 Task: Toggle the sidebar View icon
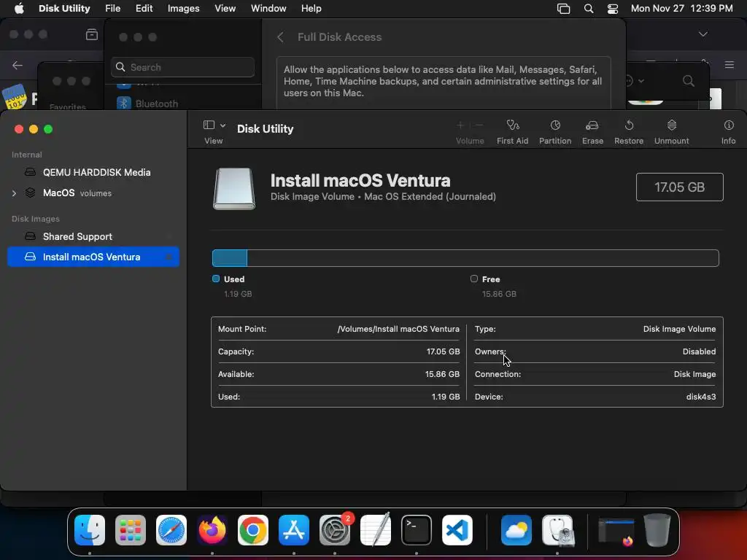click(209, 125)
